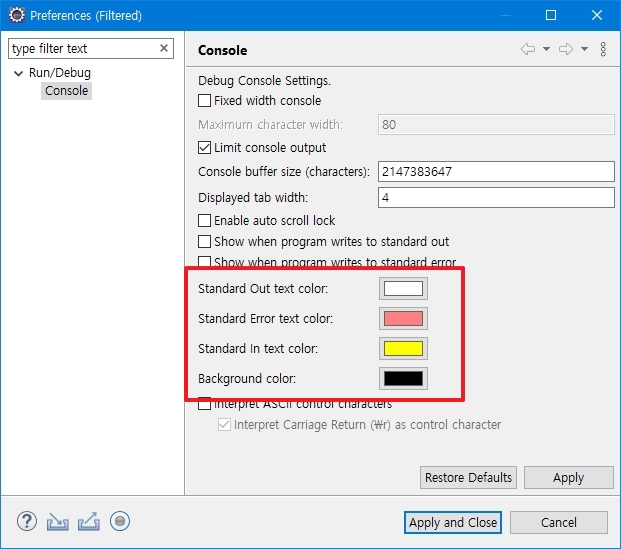Toggle Interpret ASCII control characters checkbox
Screen dimensions: 621x549
tap(204, 404)
